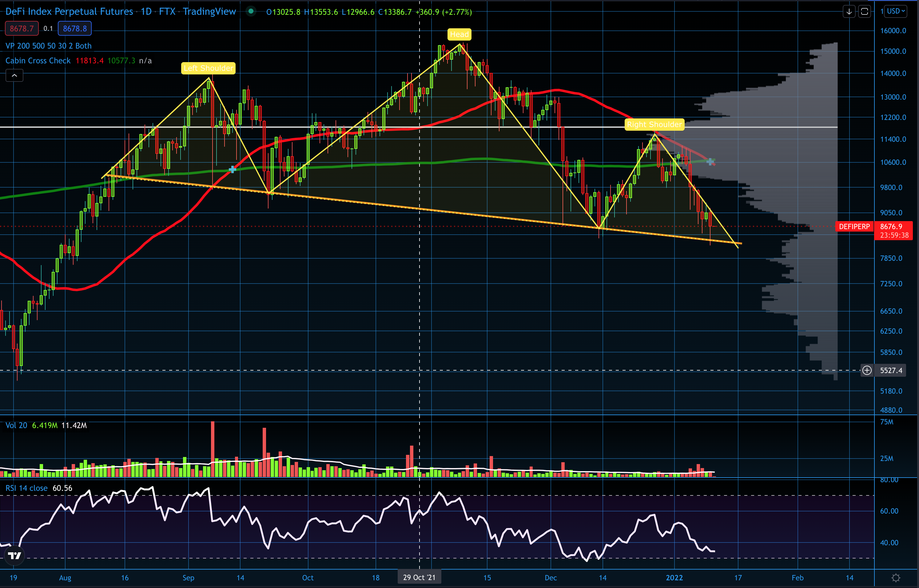Collapse the indicator legend with the chevron
This screenshot has height=588, width=919.
pyautogui.click(x=14, y=76)
